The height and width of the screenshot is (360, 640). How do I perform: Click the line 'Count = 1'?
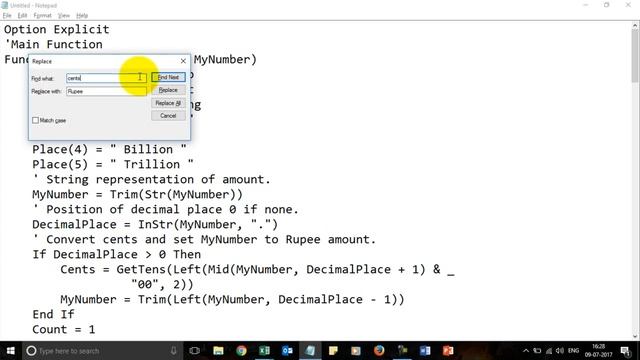coord(64,329)
